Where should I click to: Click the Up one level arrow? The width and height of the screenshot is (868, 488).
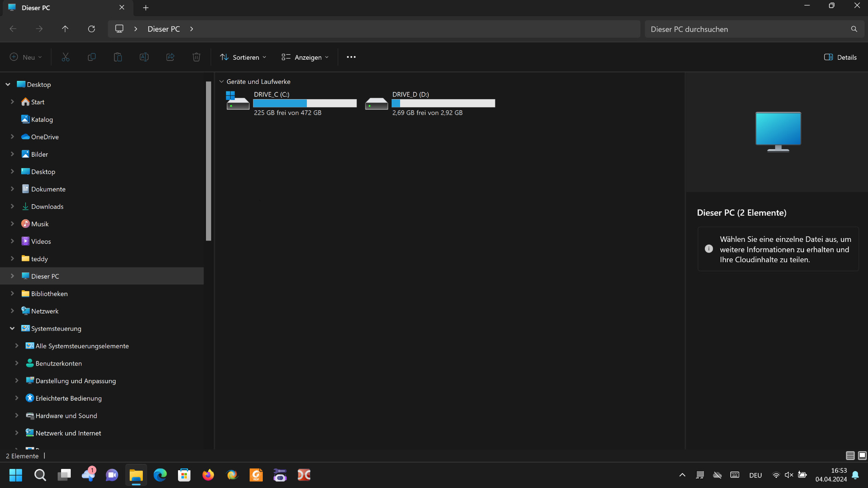(x=65, y=29)
